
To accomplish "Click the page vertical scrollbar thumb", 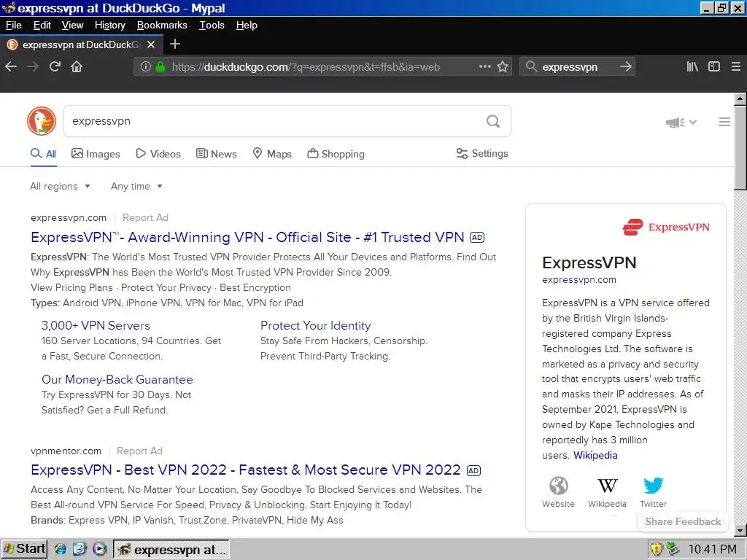I will 740,147.
